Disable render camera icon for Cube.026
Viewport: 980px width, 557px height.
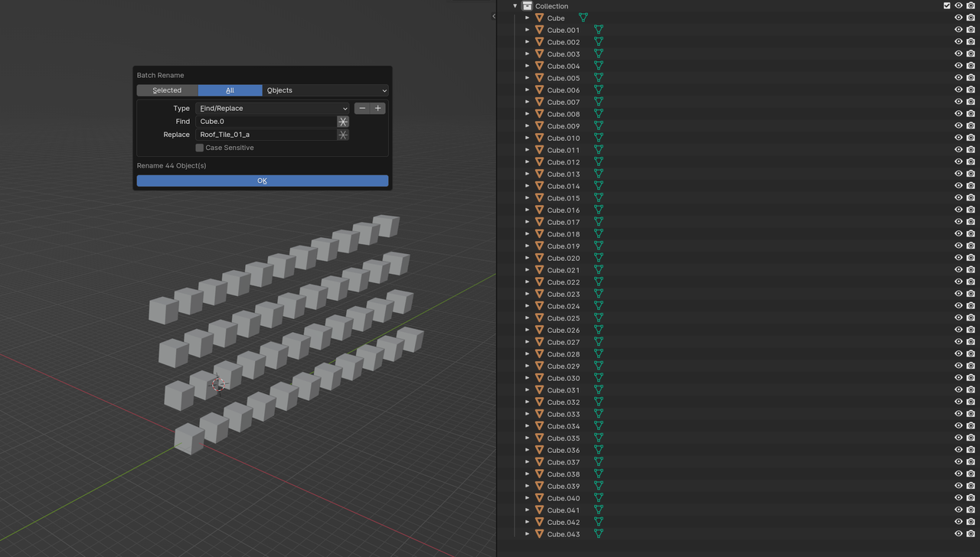pyautogui.click(x=971, y=330)
